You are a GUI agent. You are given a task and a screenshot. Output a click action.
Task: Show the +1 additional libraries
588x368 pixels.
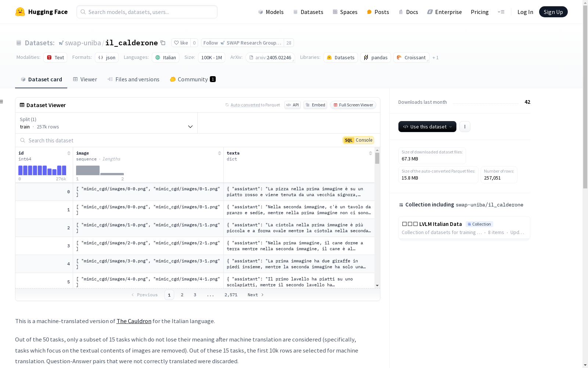(435, 57)
